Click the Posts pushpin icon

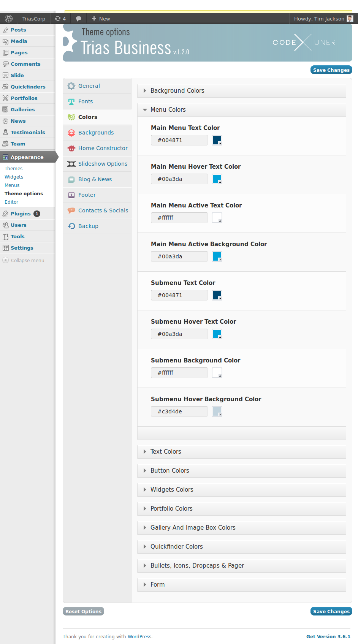[x=6, y=30]
